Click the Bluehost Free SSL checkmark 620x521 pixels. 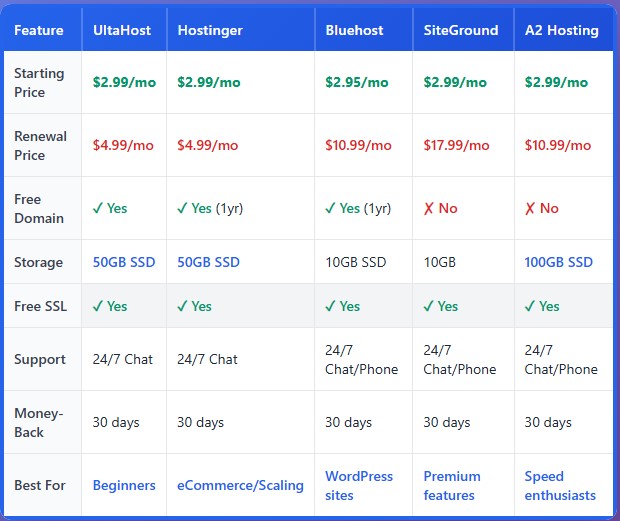[x=331, y=306]
